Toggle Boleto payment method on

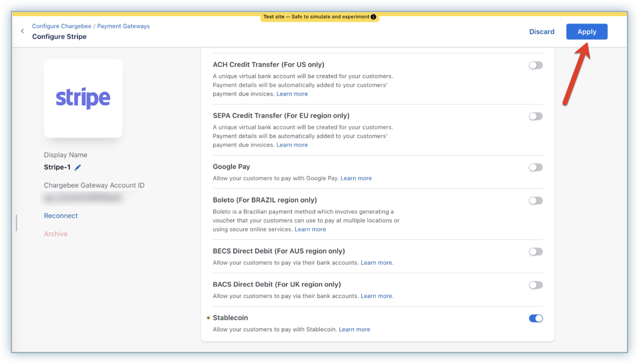535,200
